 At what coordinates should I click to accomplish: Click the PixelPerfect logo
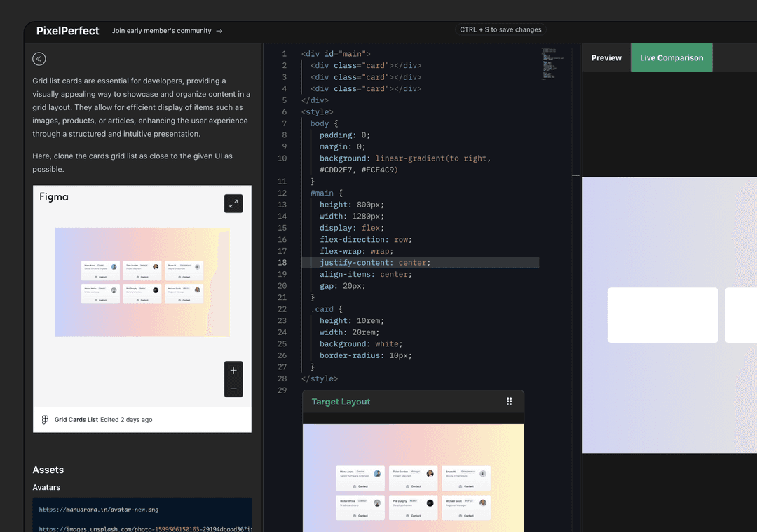(x=68, y=31)
